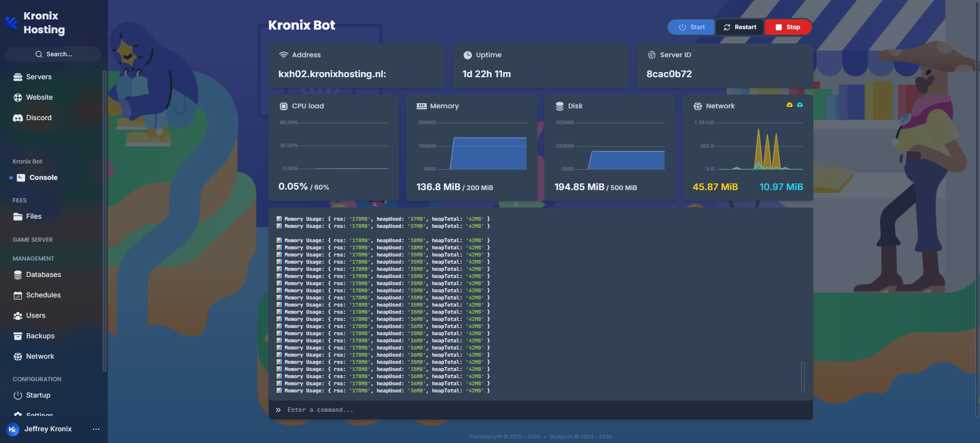Click the Backups archive icon

pos(18,336)
